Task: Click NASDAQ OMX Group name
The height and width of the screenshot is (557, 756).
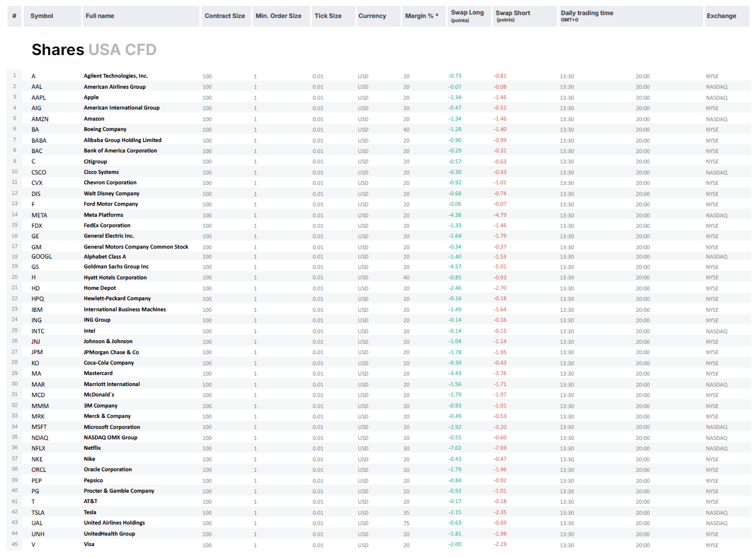Action: 110,438
